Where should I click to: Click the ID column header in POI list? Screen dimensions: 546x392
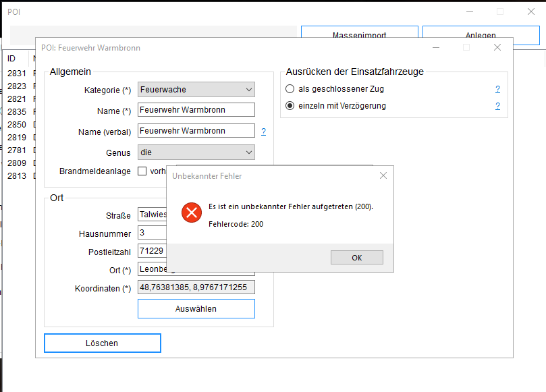pos(11,59)
